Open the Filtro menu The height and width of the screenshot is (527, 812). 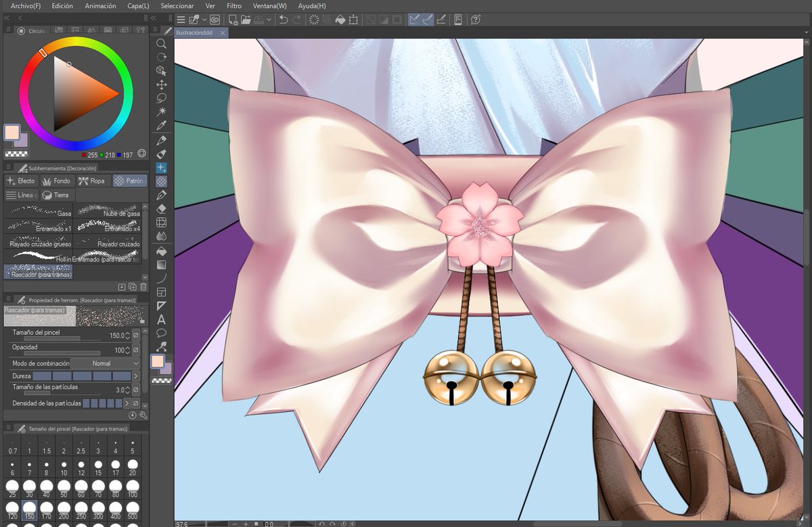point(234,5)
